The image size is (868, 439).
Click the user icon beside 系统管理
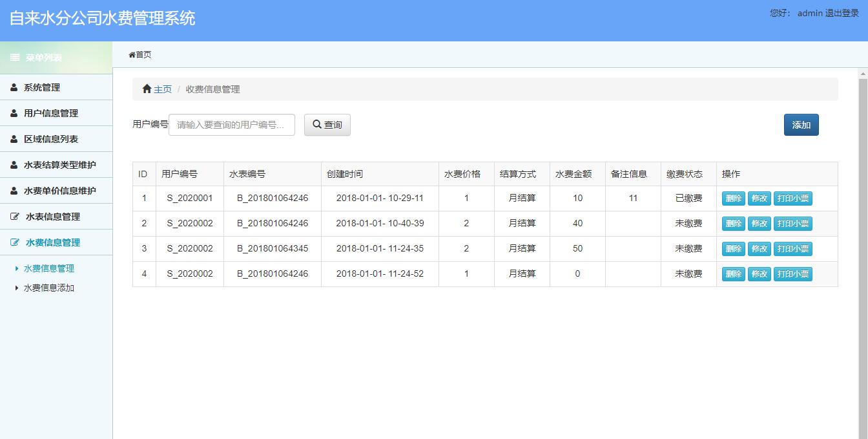tap(14, 87)
